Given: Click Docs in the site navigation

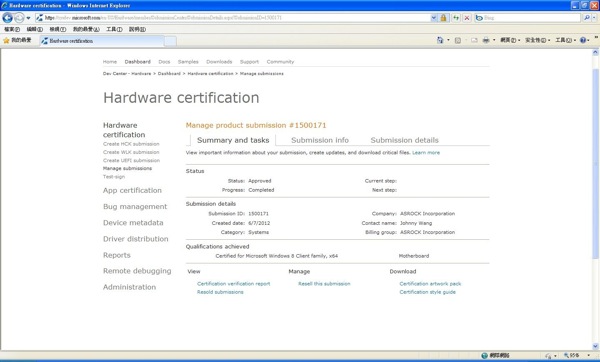Looking at the screenshot, I should (164, 62).
